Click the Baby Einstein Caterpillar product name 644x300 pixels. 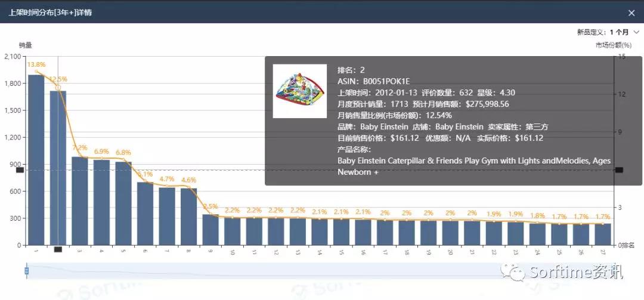coord(474,166)
